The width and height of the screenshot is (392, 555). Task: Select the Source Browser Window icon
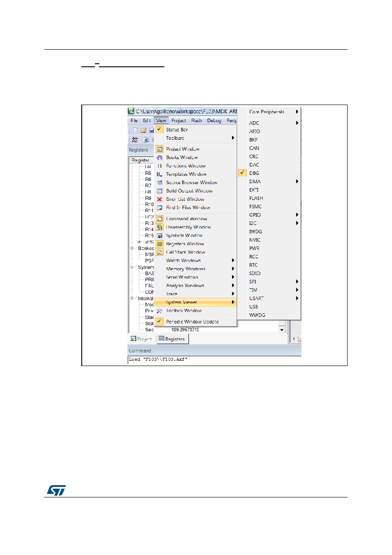[x=160, y=182]
